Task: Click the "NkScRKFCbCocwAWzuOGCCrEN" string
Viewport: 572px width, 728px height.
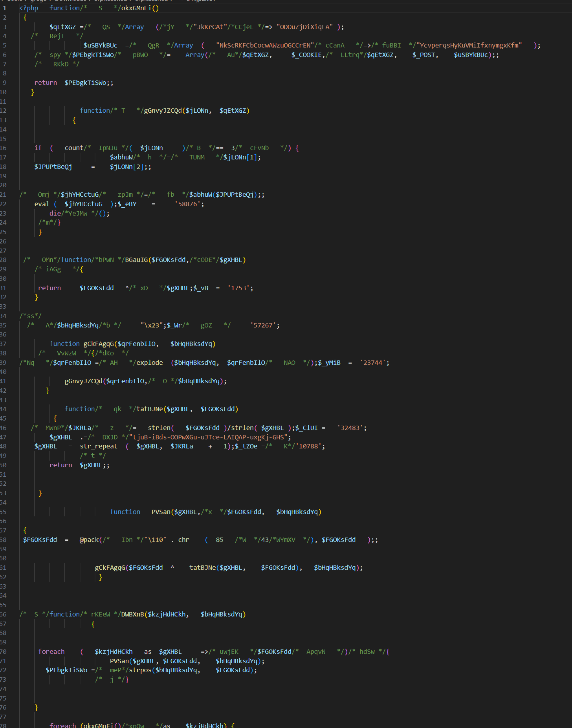Action: coord(265,45)
